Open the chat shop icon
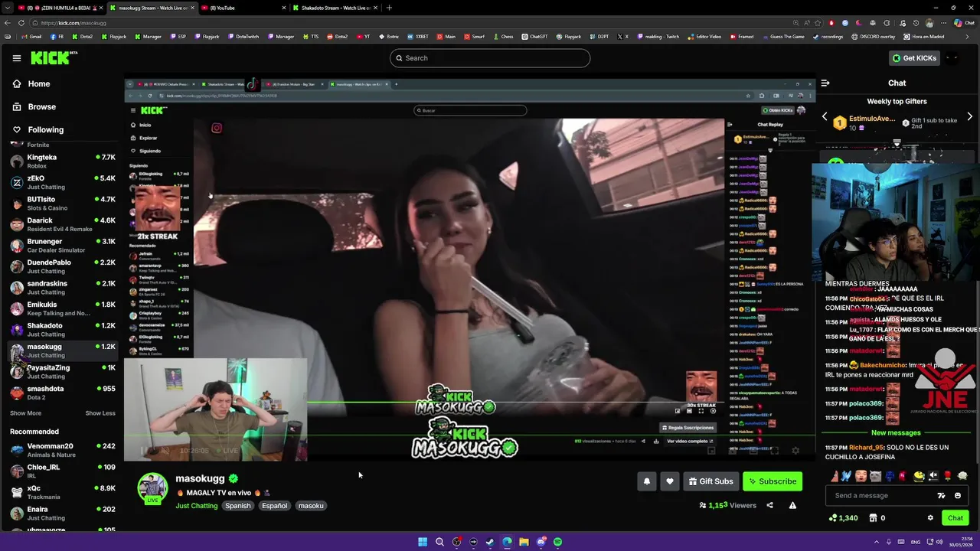The image size is (980, 551). point(873,518)
